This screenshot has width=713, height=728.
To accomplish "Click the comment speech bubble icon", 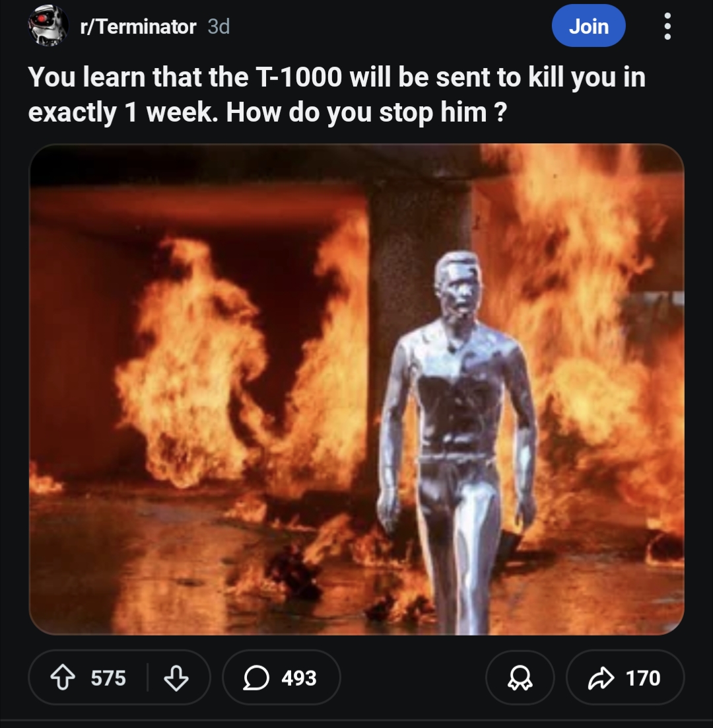I will (254, 678).
